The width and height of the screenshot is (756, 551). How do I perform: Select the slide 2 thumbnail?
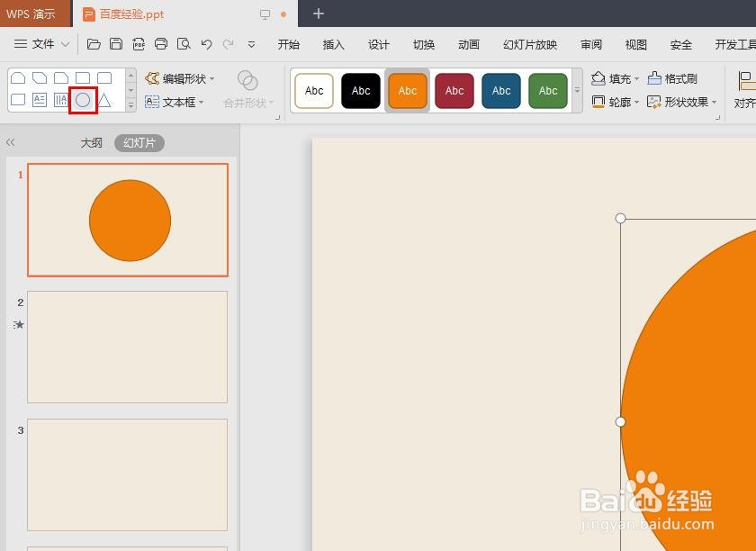(127, 347)
